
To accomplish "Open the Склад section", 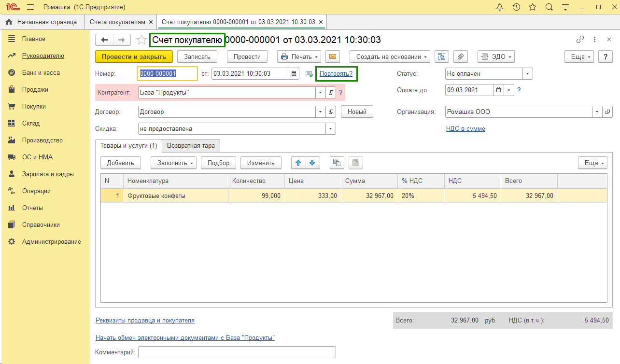I will (x=31, y=123).
